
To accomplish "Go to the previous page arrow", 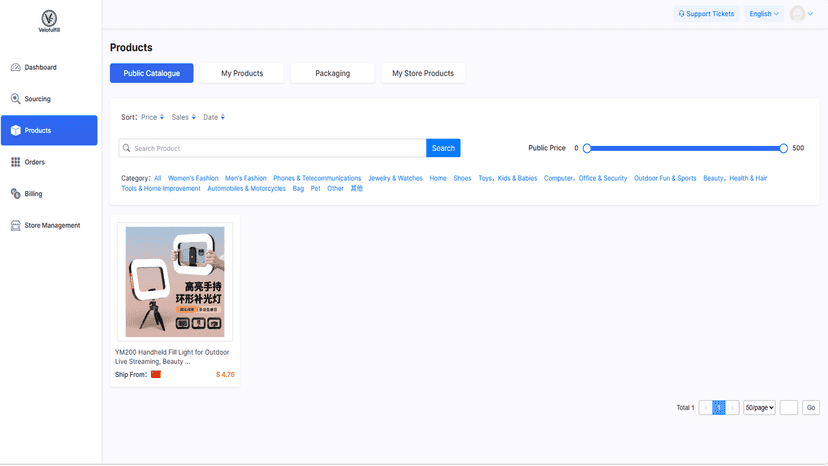I will 705,407.
